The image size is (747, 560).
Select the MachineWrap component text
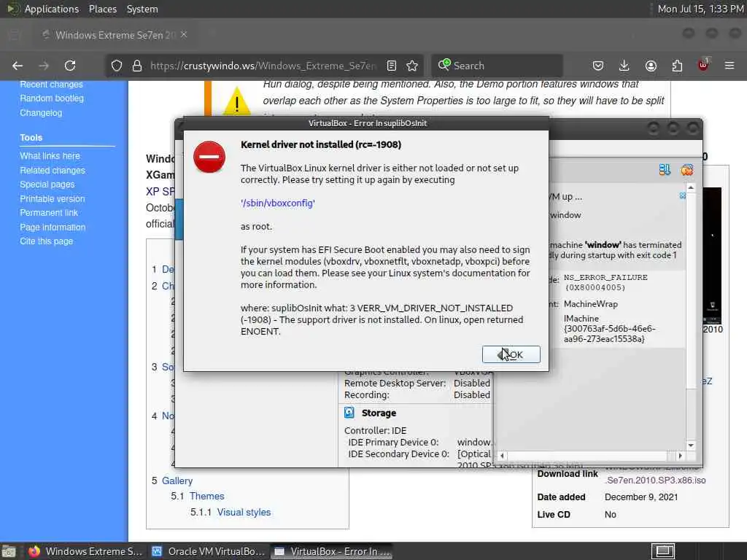pos(591,304)
